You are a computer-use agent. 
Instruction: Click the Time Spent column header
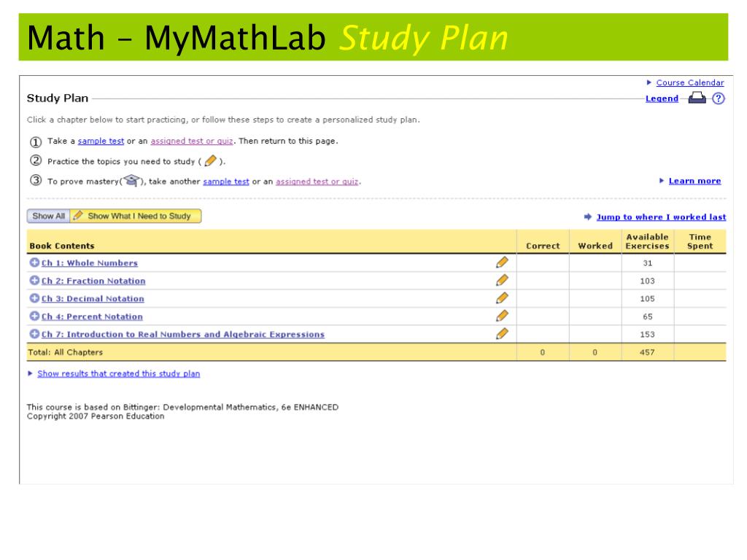(700, 241)
